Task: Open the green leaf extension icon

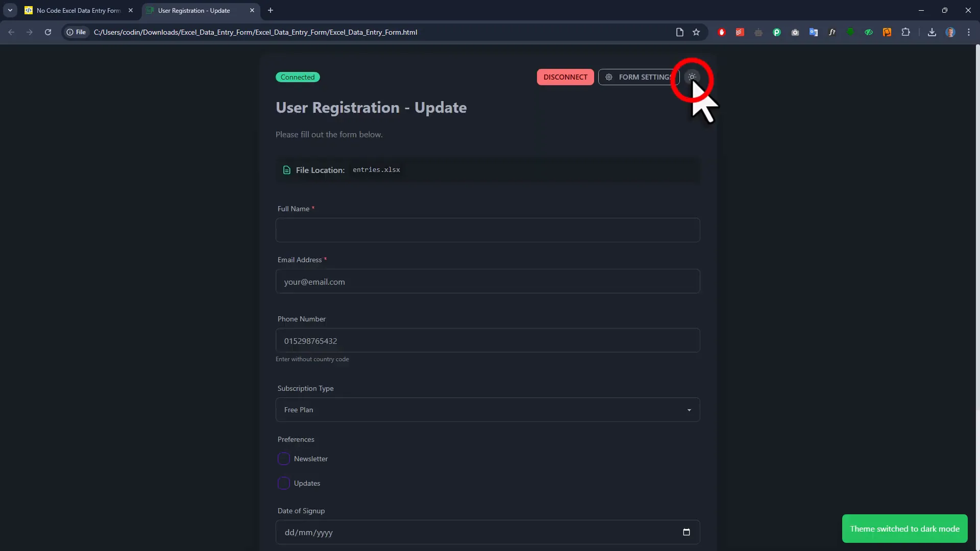Action: [x=869, y=32]
